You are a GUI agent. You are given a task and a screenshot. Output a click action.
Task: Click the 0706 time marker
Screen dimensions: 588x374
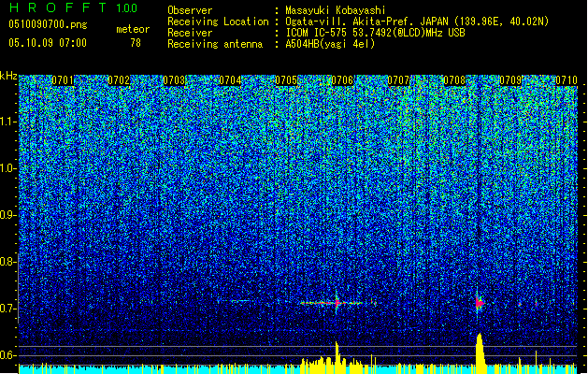342,80
